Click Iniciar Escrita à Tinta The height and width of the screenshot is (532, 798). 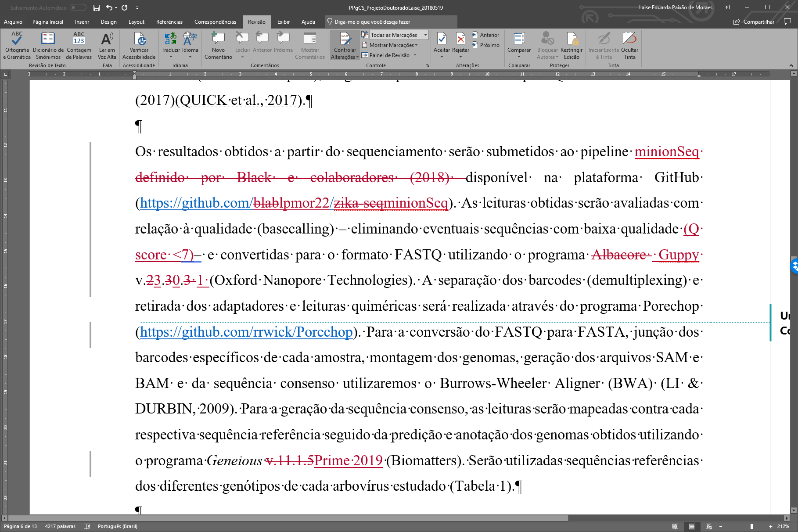coord(604,45)
